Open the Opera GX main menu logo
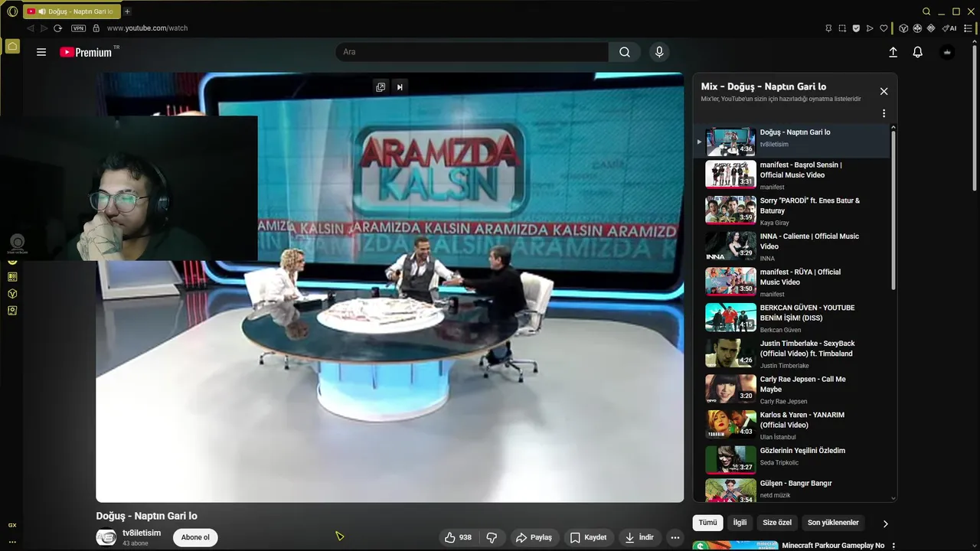Screen dimensions: 980x551 point(12,11)
